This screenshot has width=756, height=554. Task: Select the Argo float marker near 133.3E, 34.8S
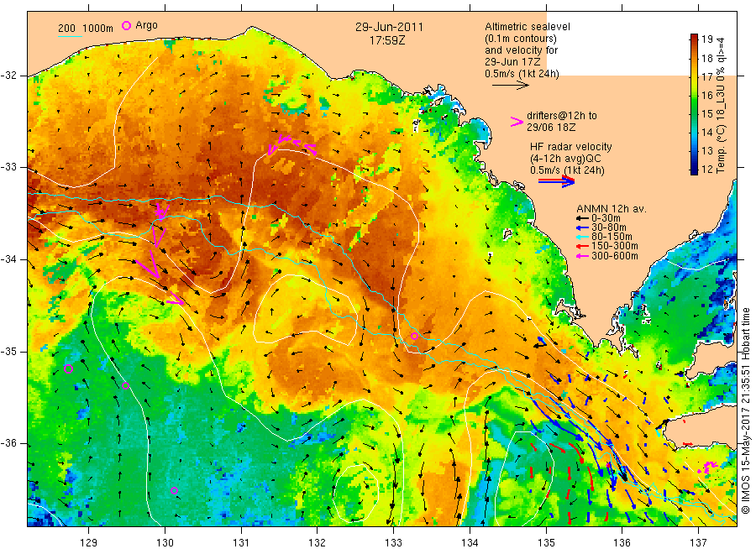click(414, 336)
